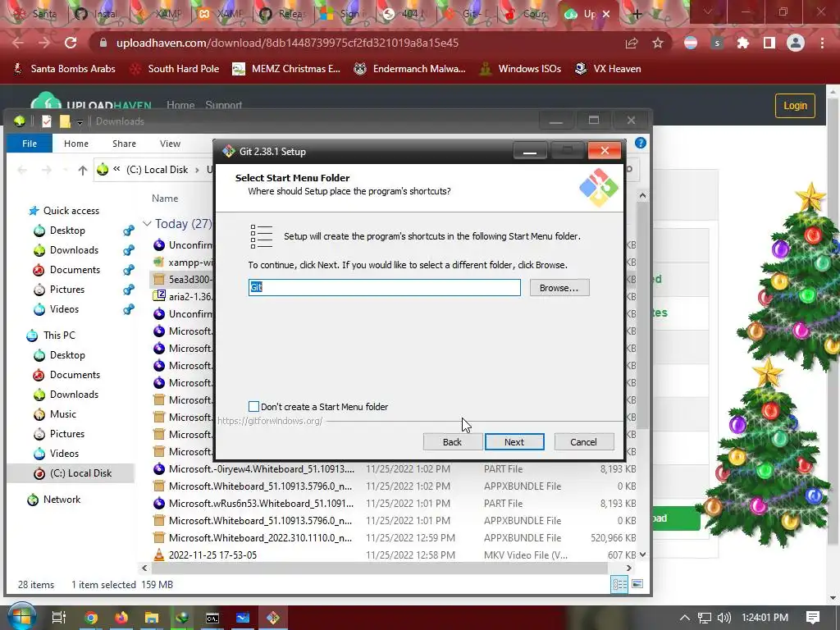Open Chrome from the taskbar
The height and width of the screenshot is (630, 840).
click(91, 618)
